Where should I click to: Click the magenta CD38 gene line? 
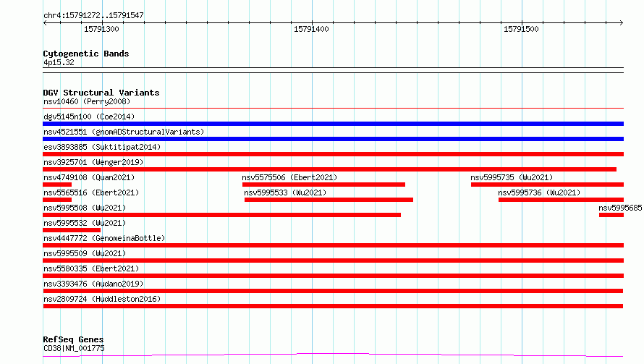(x=333, y=355)
